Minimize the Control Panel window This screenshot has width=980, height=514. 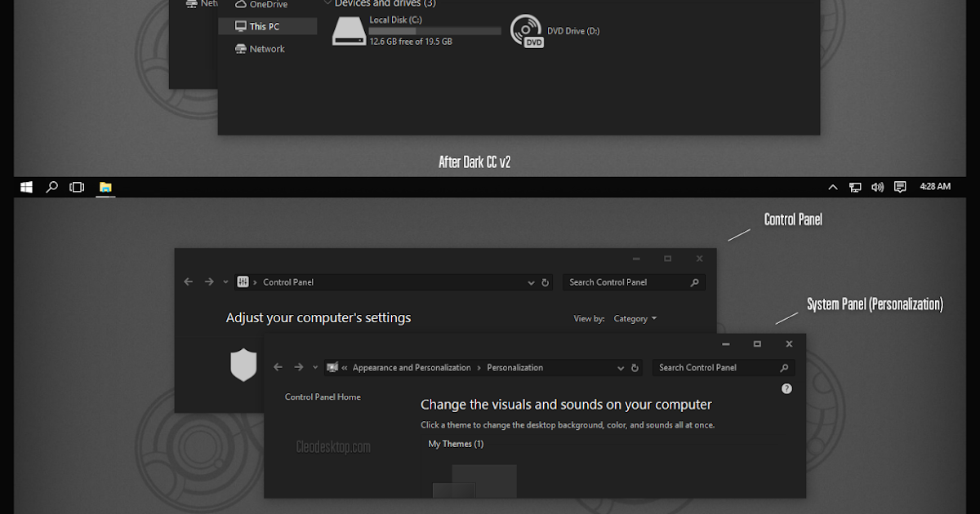[x=636, y=259]
